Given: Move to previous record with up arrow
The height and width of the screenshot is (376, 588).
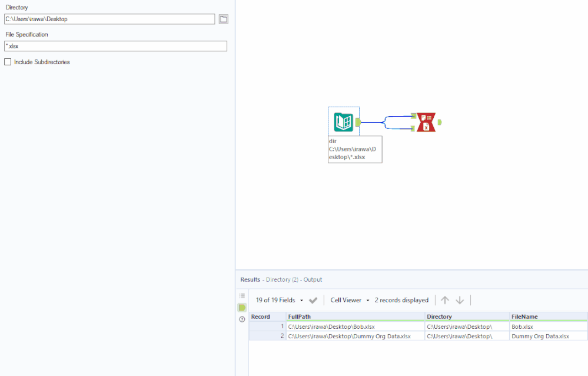Looking at the screenshot, I should pos(445,300).
